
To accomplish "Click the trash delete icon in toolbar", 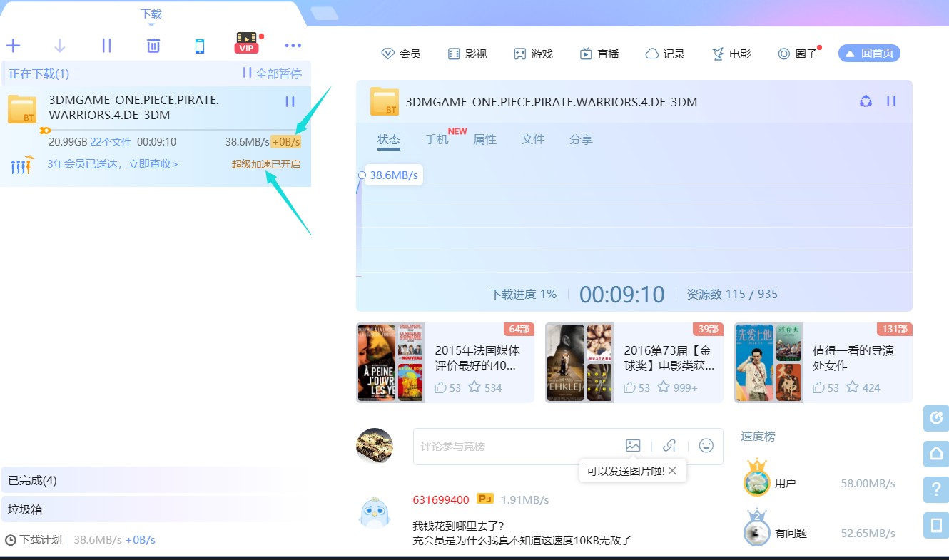I will point(153,45).
